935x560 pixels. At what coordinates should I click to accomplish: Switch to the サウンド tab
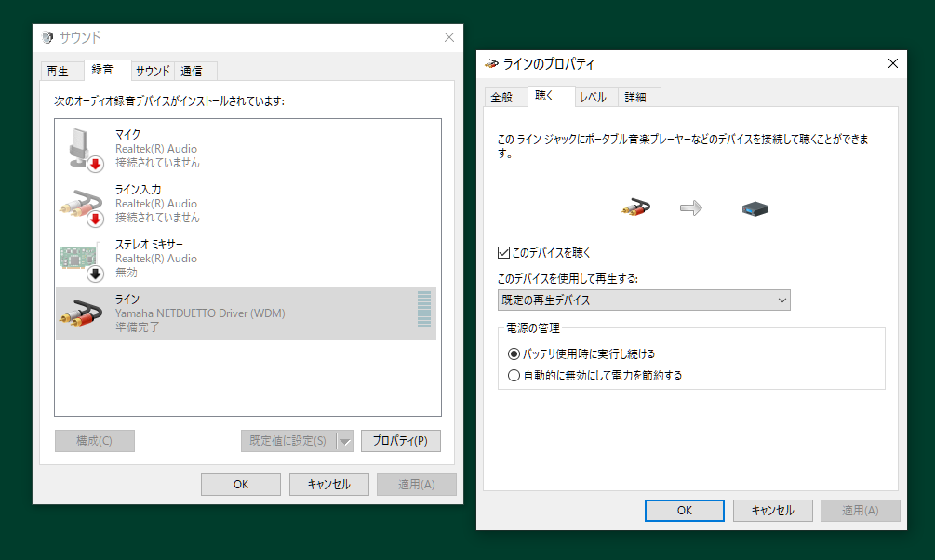point(153,72)
